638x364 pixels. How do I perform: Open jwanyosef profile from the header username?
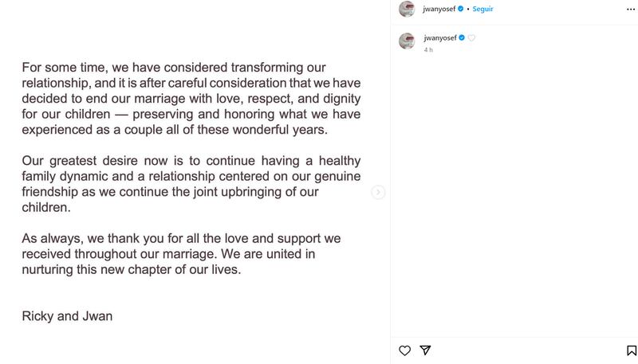[439, 9]
